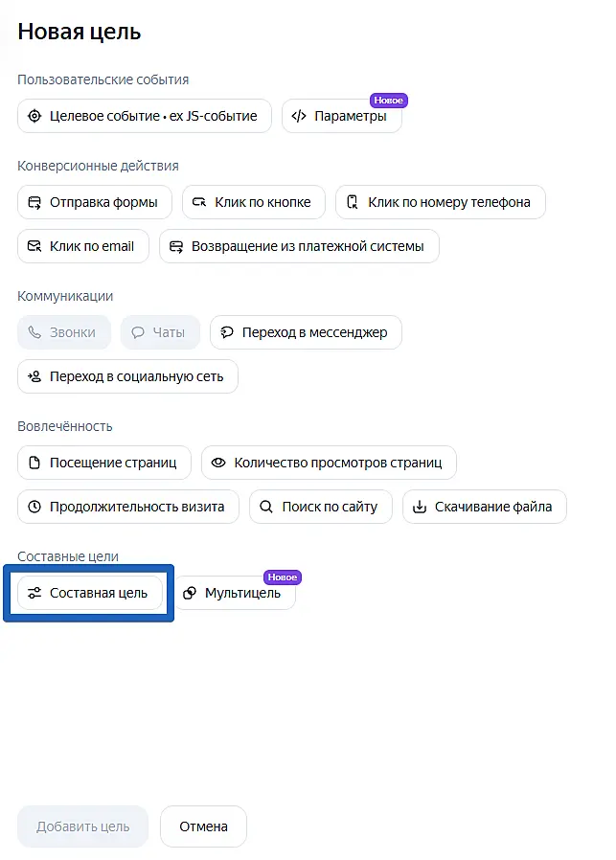Click the Отмена button
Viewport: 616px width, 860px height.
click(203, 826)
